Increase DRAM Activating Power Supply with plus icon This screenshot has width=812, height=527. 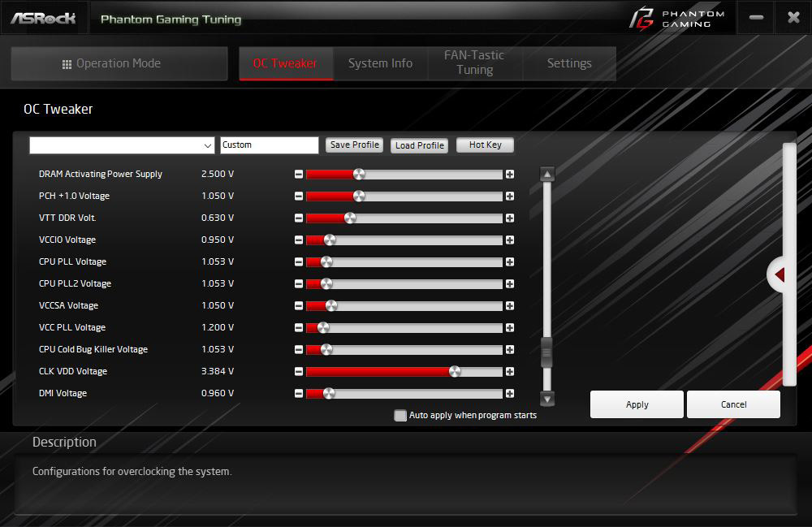510,175
